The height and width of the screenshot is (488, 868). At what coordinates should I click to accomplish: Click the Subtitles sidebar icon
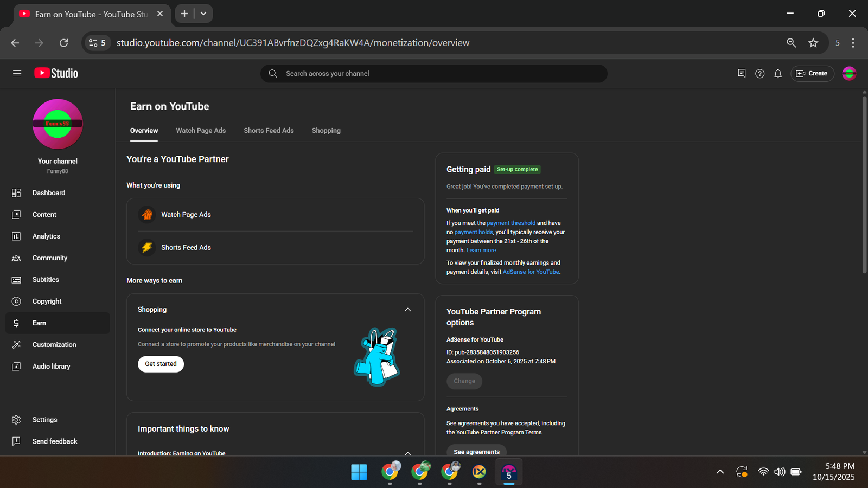coord(16,280)
